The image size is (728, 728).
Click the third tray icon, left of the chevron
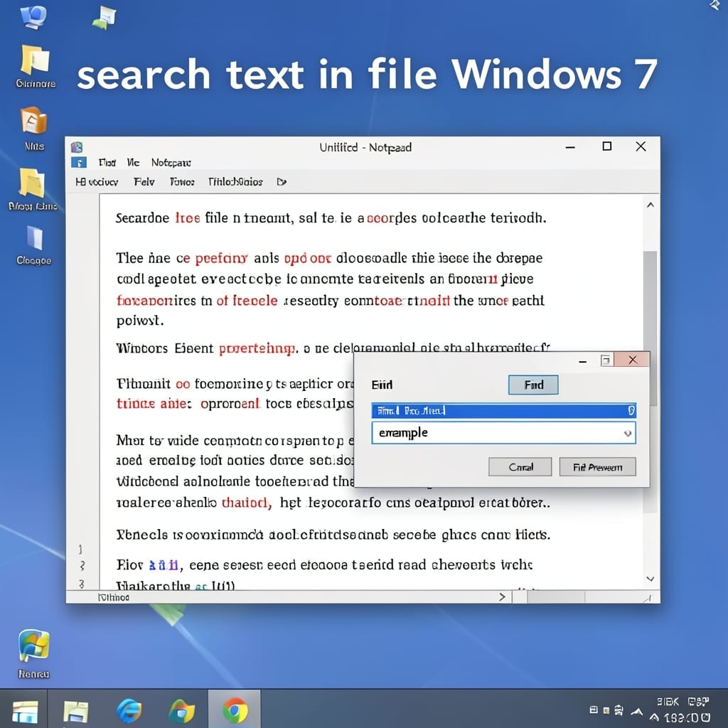[x=619, y=710]
